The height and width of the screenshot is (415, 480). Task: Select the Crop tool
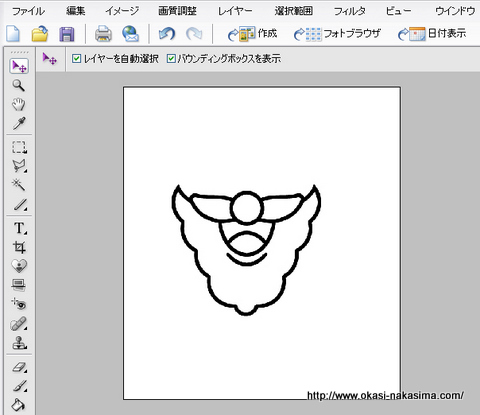click(19, 247)
